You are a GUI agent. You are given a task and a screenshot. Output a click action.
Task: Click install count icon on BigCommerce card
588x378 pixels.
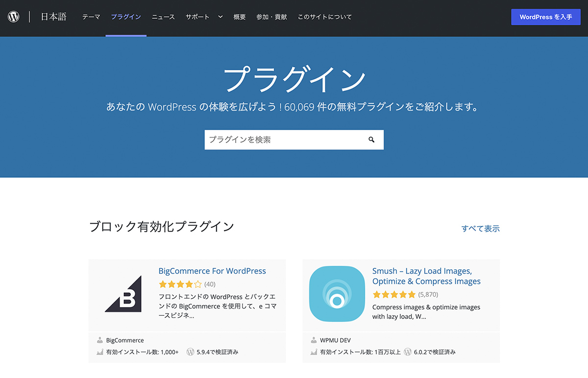pos(100,352)
